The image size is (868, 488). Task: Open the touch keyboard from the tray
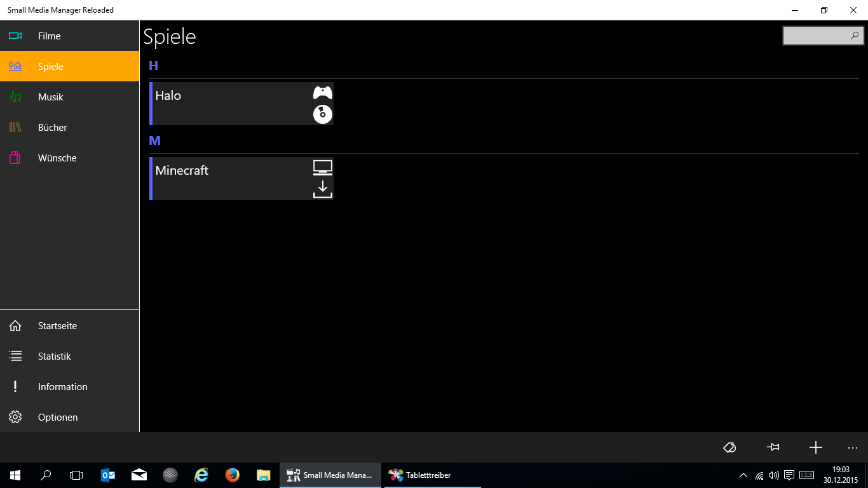coord(807,475)
